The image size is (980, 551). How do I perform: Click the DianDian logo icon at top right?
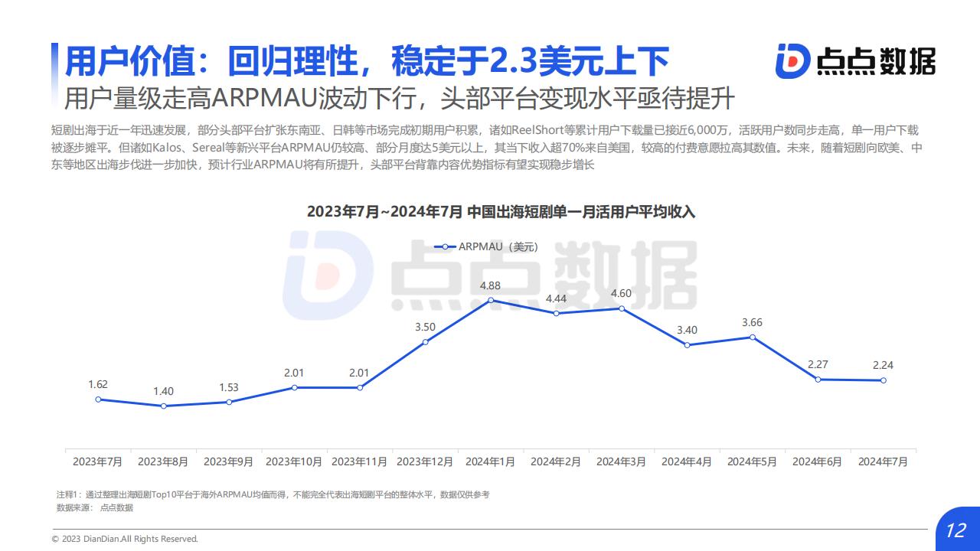(x=792, y=61)
